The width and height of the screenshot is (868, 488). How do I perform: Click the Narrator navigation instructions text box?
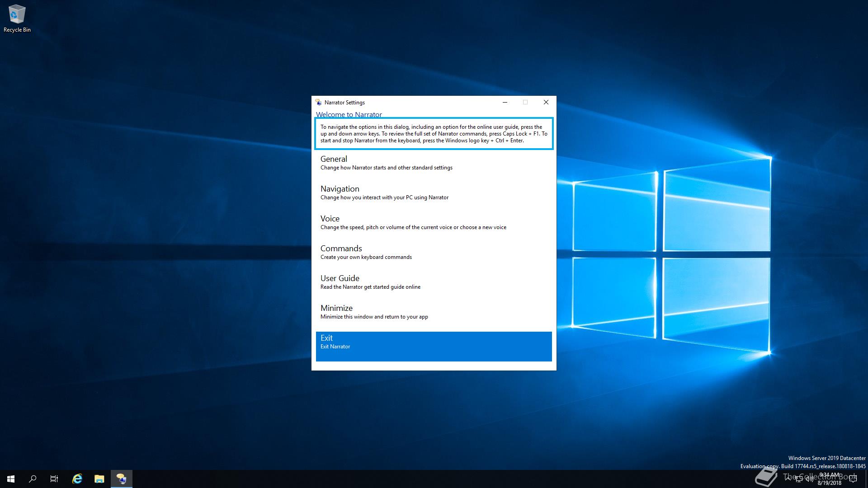coord(434,134)
